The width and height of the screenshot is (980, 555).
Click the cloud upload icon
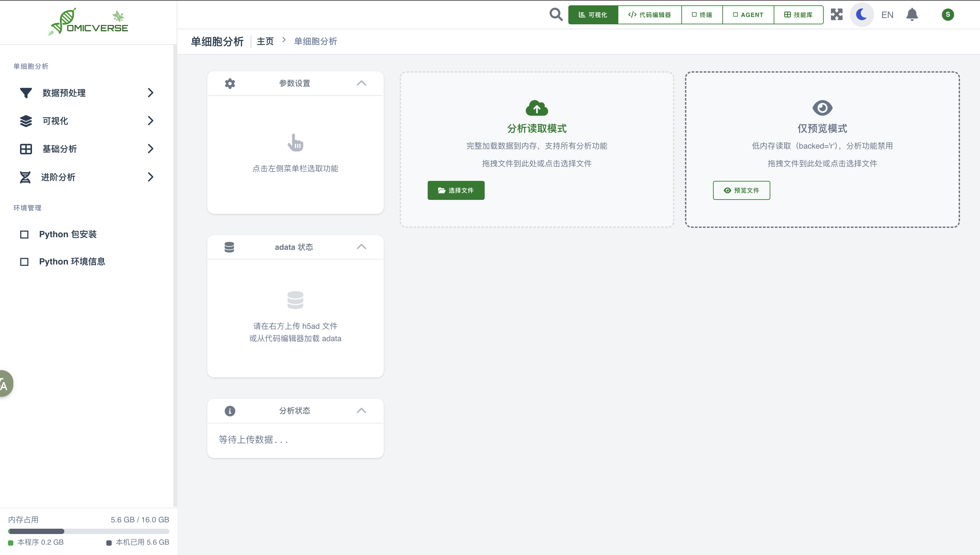(537, 108)
